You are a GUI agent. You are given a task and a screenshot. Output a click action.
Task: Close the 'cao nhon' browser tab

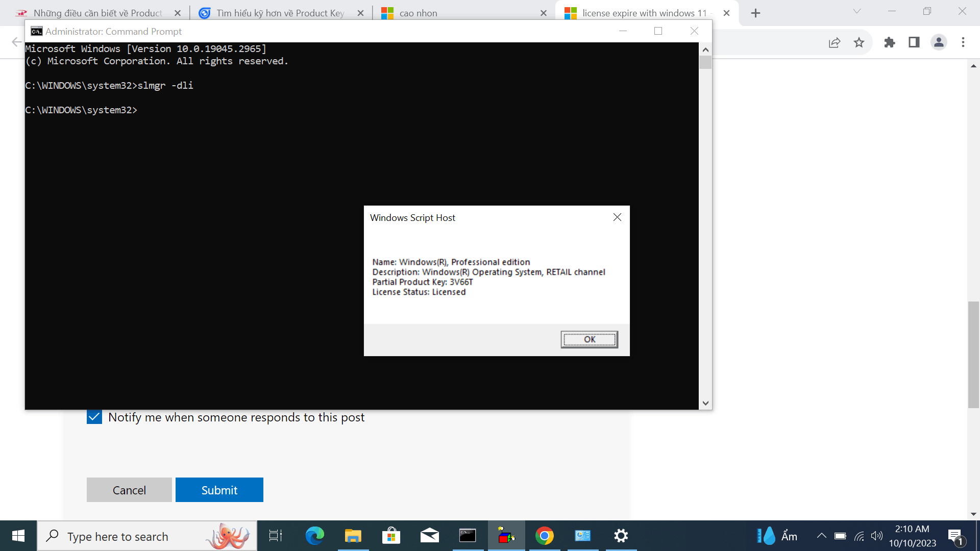pos(544,13)
